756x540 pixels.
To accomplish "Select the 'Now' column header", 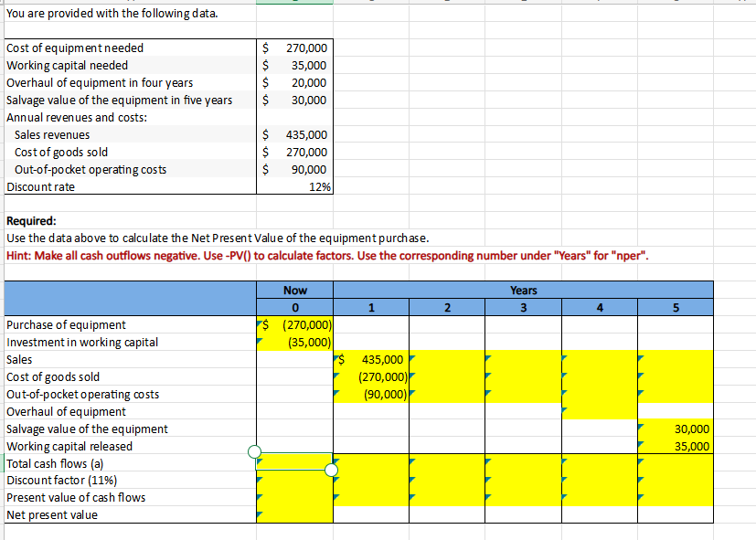I will point(294,290).
